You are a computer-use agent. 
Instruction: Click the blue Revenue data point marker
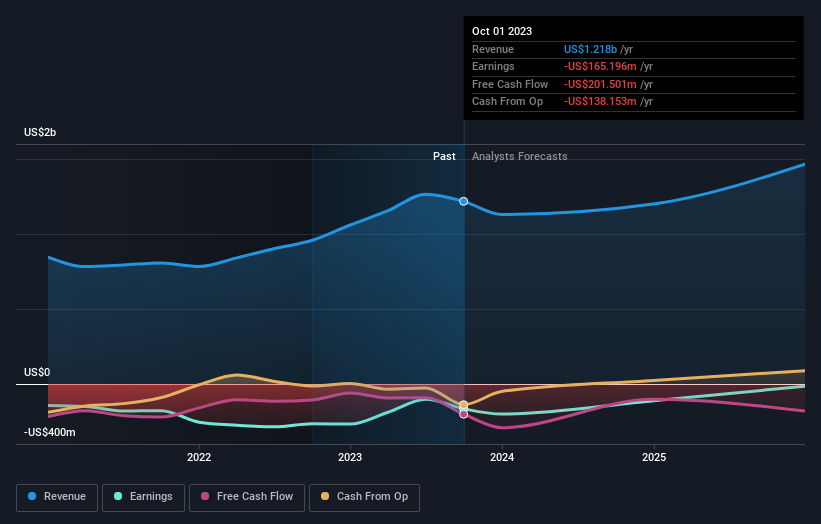click(x=463, y=201)
